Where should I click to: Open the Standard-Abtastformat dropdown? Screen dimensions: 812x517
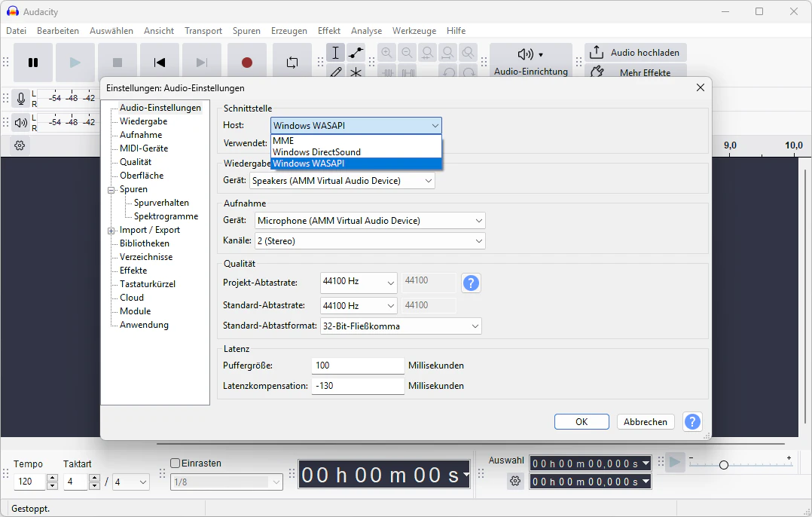click(x=401, y=326)
